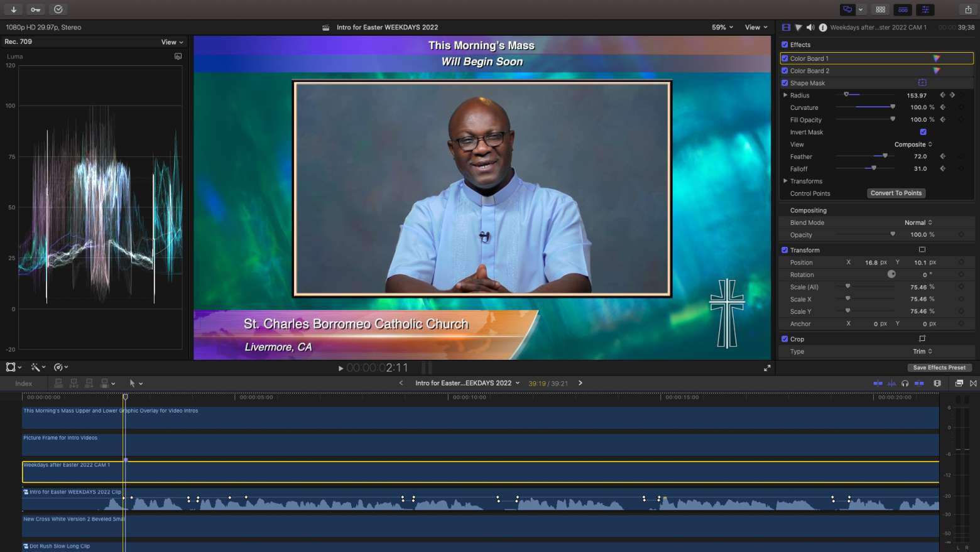Open the Video inspector filmstrip icon
Screen dimensions: 980x552
786,28
